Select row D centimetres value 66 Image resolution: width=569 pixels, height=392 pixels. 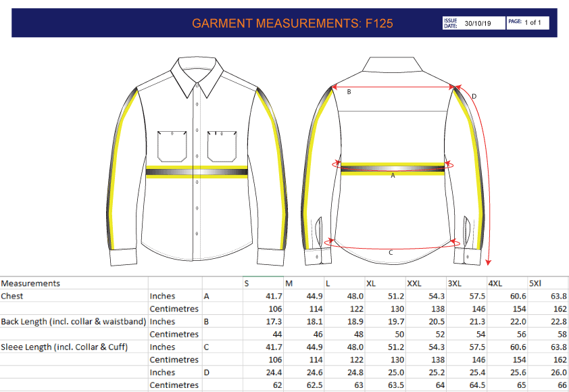[562, 385]
